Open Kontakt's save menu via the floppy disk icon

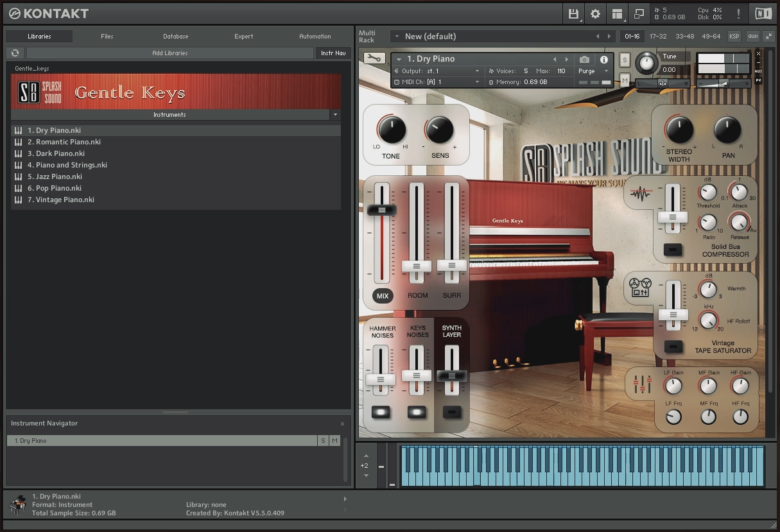[x=573, y=13]
